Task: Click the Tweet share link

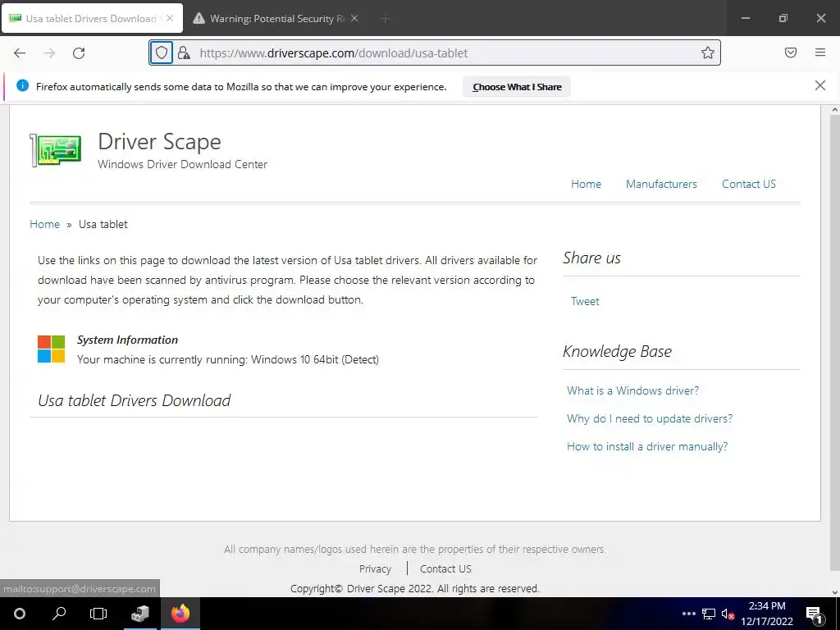Action: (584, 301)
